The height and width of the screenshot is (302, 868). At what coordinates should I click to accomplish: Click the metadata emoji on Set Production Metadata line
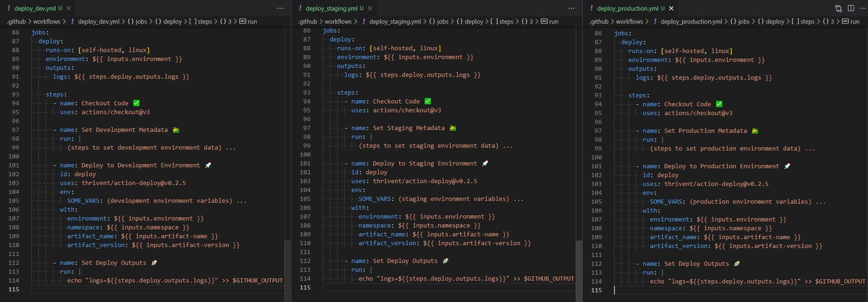tap(755, 131)
